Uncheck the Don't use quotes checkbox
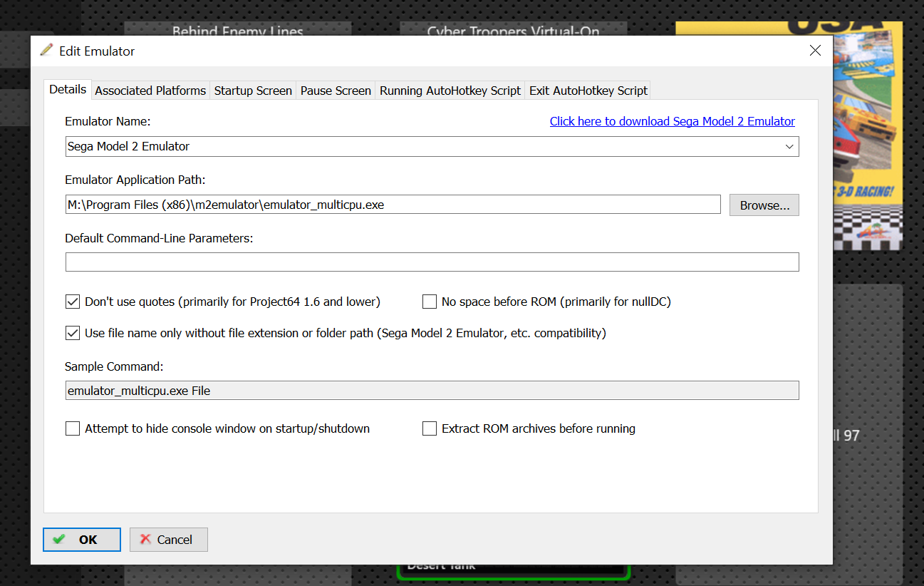 [x=73, y=302]
